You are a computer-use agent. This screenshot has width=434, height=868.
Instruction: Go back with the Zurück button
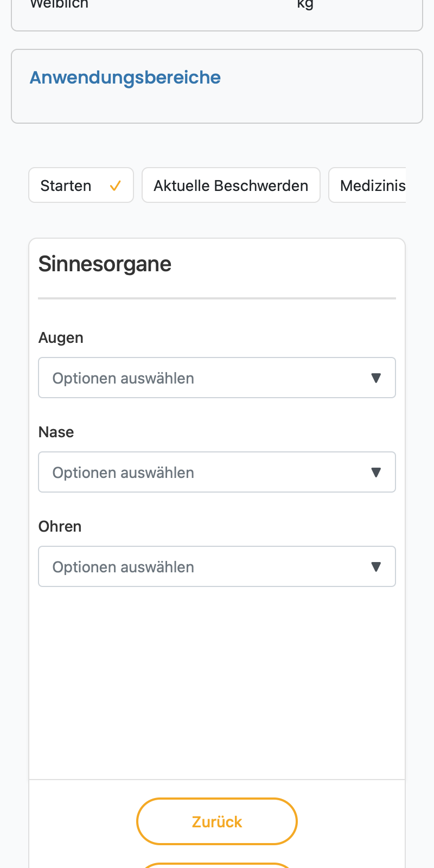point(217,821)
